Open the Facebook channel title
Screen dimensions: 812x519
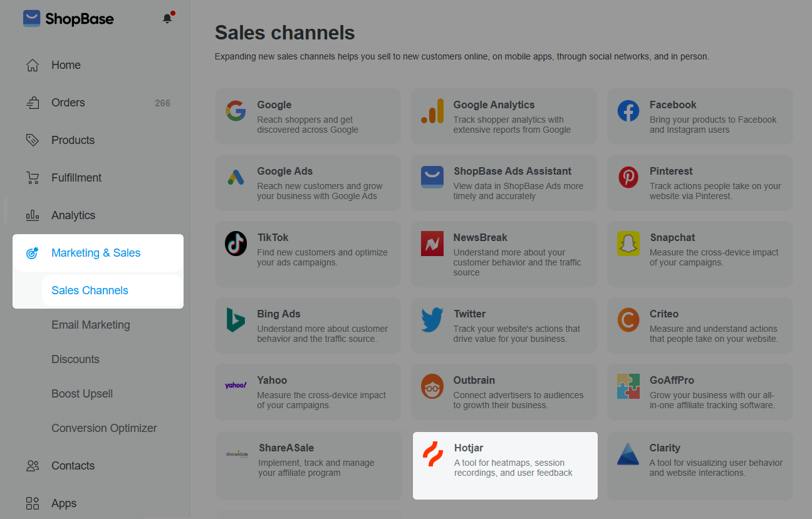(x=673, y=105)
